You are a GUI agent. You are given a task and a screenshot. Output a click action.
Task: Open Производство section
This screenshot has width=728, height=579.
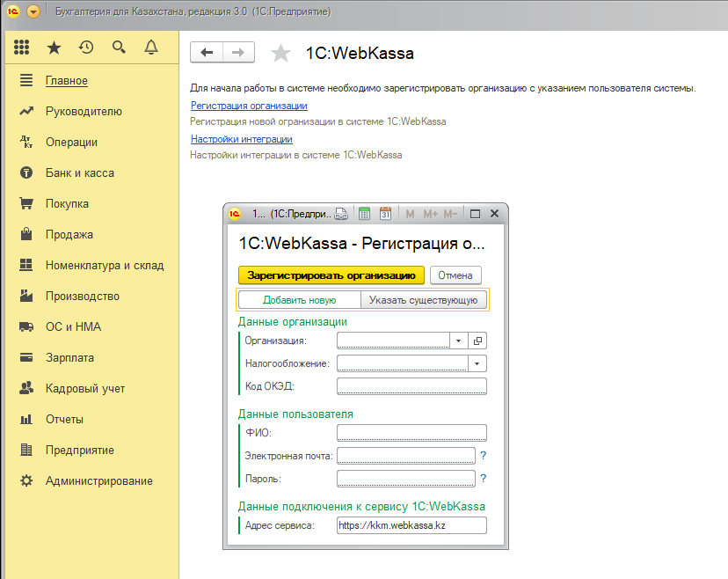[x=82, y=296]
